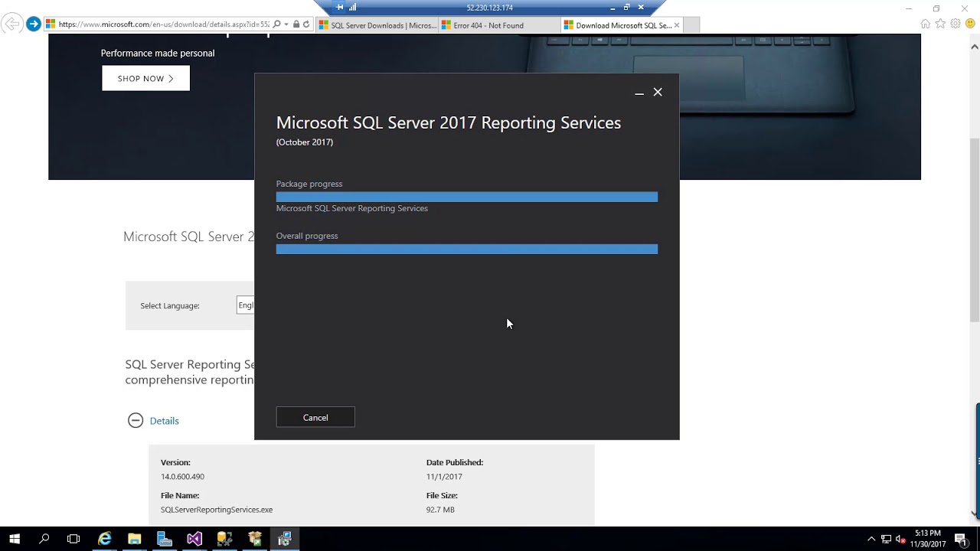Open a new browser tab
The height and width of the screenshot is (551, 980).
(691, 25)
